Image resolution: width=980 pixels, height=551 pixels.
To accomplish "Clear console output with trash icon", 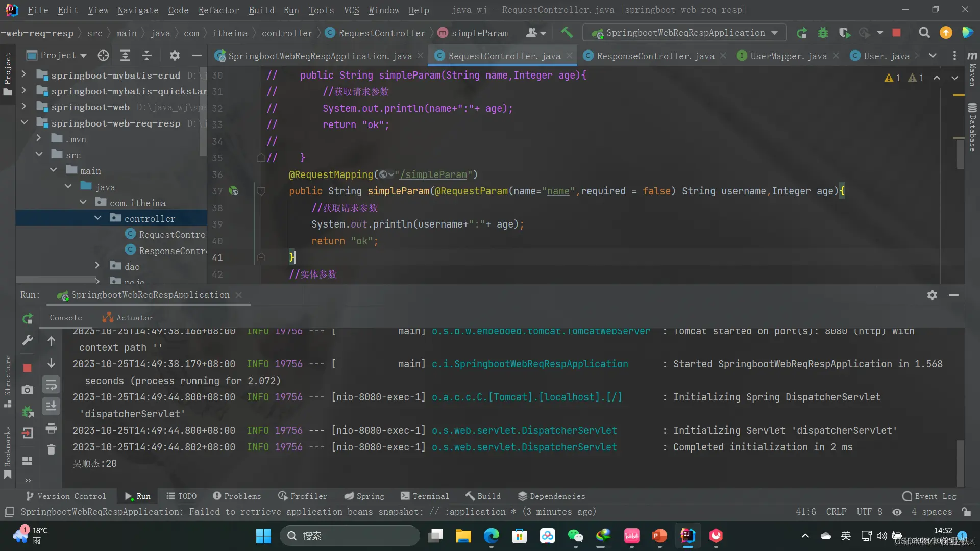I will 51,449.
